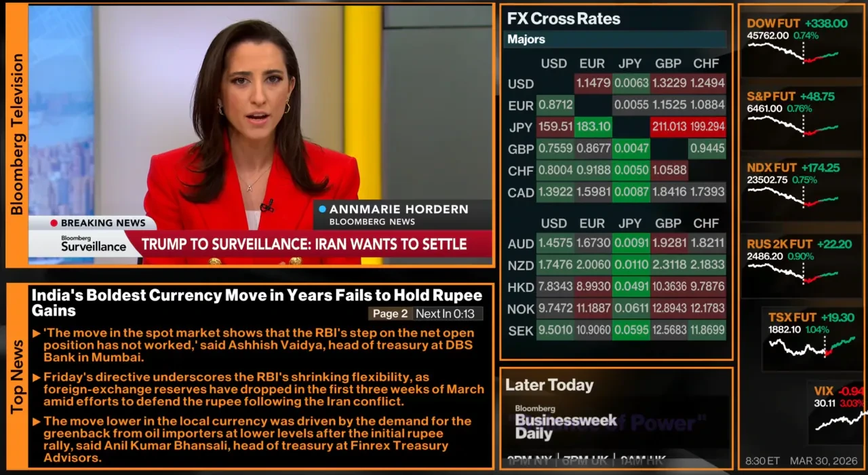Click the vertical Top News label
The image size is (868, 475).
pos(18,377)
